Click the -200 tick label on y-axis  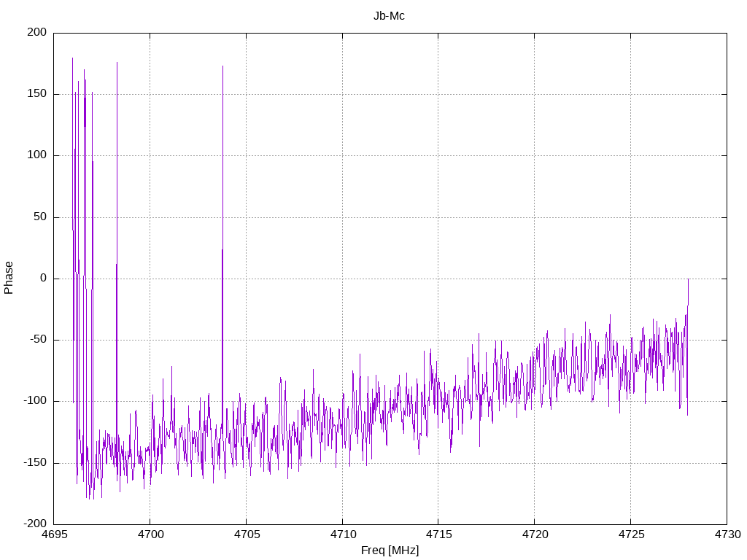click(35, 524)
